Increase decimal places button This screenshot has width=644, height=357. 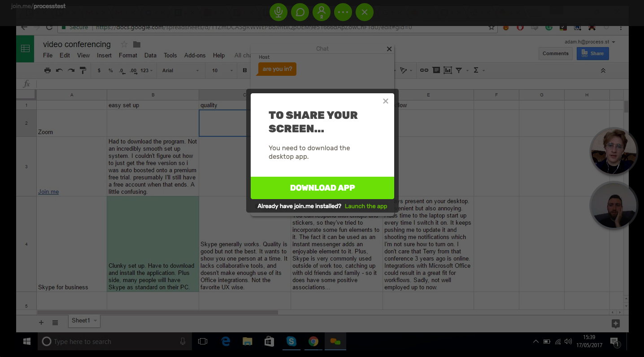pos(133,70)
